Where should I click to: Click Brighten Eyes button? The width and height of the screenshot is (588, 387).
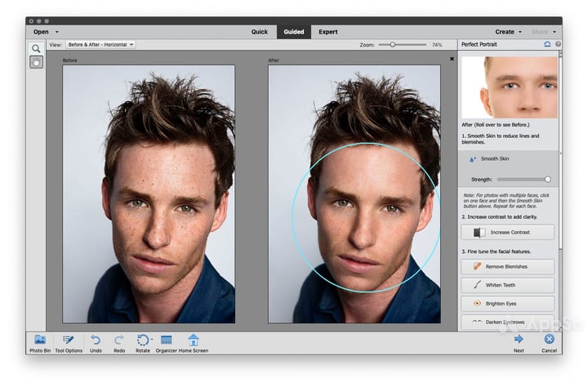coord(507,304)
